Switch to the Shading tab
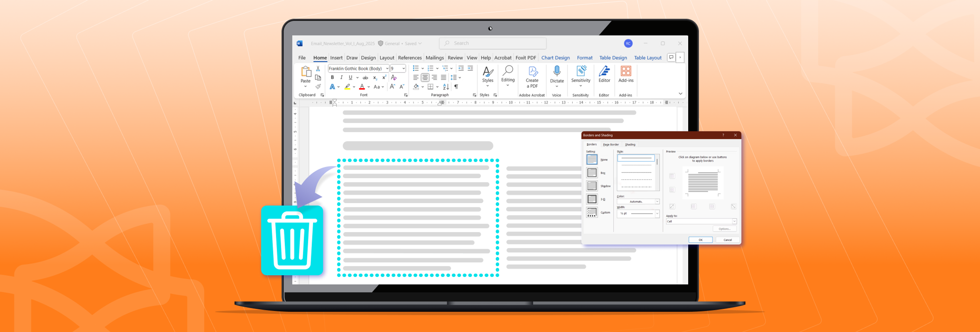This screenshot has width=980, height=332. [x=630, y=145]
